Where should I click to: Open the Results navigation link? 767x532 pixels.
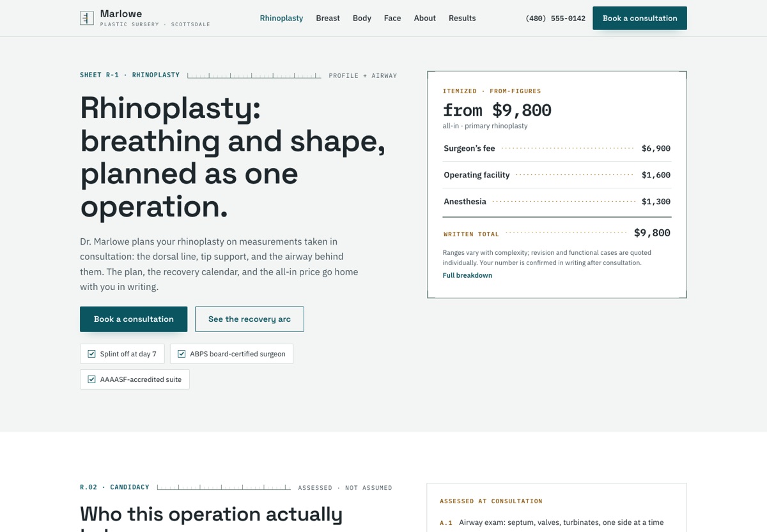(x=462, y=18)
